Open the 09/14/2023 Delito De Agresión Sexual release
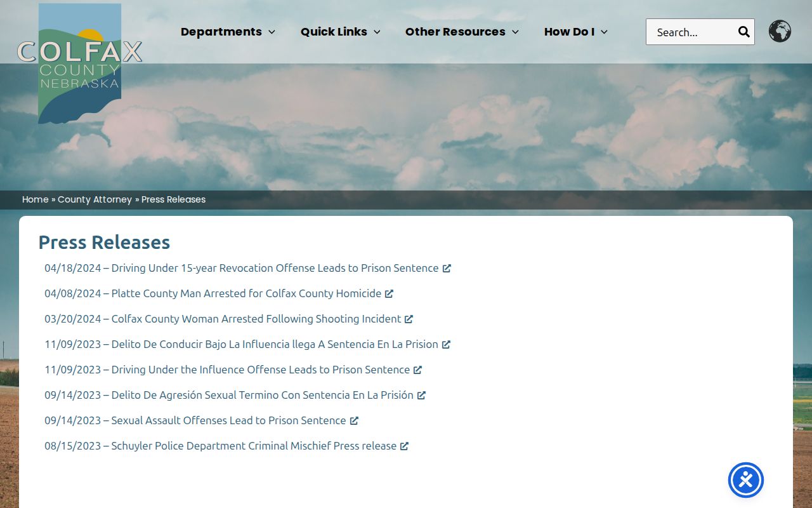The width and height of the screenshot is (812, 508). (235, 395)
